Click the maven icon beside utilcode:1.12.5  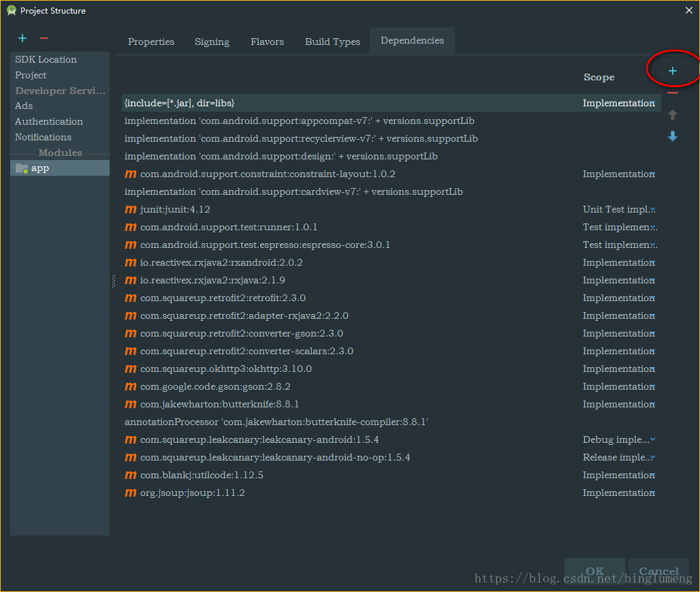tap(130, 475)
